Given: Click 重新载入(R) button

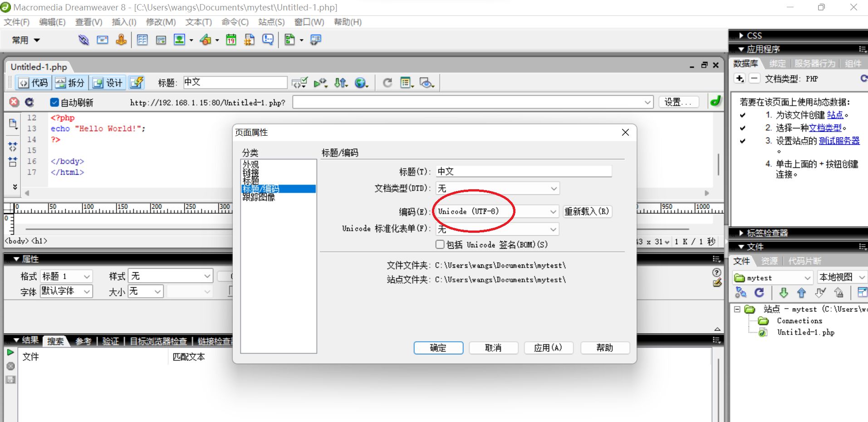Looking at the screenshot, I should 587,211.
